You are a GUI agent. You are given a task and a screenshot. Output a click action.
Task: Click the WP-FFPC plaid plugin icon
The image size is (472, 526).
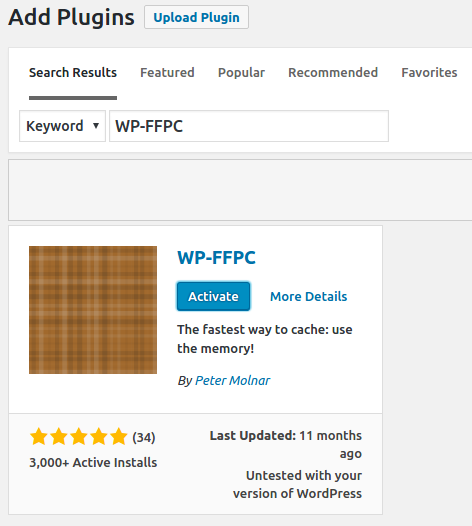[x=93, y=310]
